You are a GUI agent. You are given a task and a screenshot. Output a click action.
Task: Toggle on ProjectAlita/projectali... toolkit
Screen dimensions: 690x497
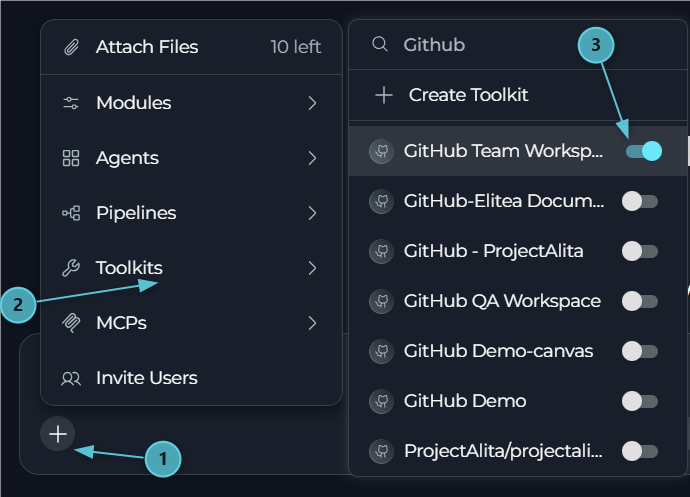pos(640,451)
